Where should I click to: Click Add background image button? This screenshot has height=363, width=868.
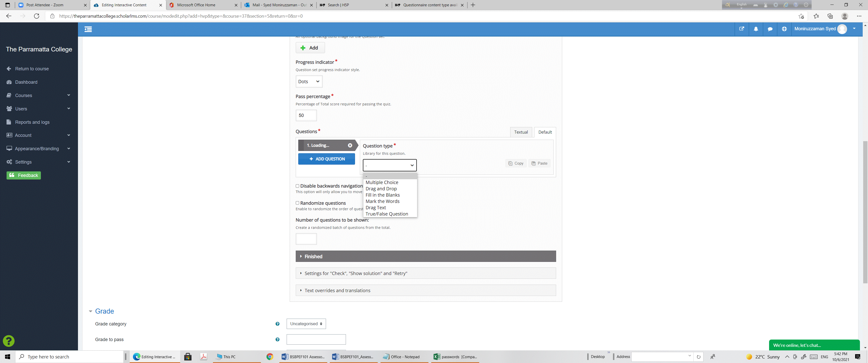click(310, 48)
